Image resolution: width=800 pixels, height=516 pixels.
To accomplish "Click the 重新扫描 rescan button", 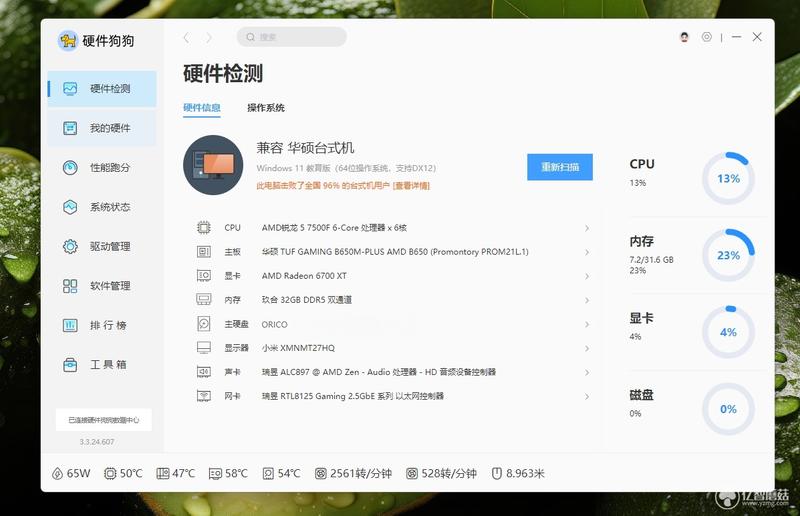I will point(560,167).
